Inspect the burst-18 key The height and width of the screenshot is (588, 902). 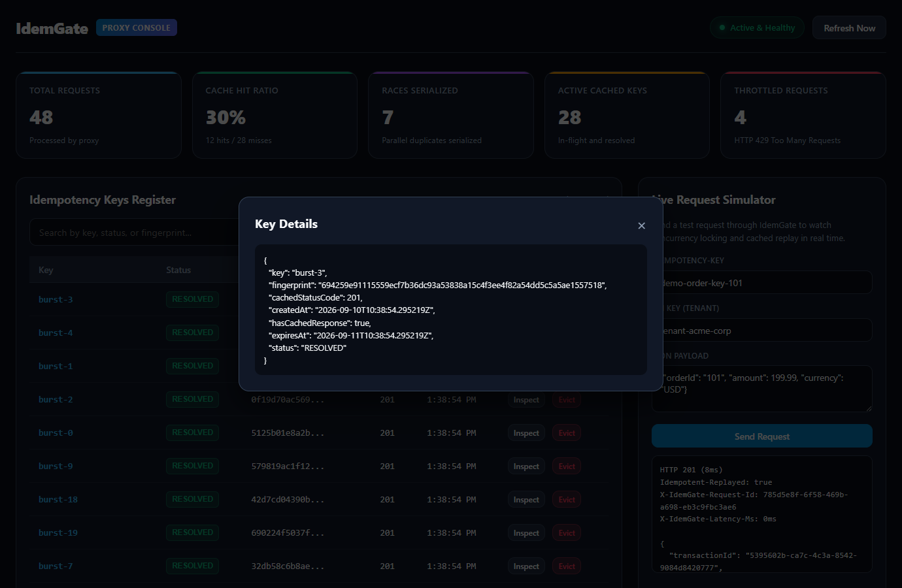pyautogui.click(x=526, y=500)
